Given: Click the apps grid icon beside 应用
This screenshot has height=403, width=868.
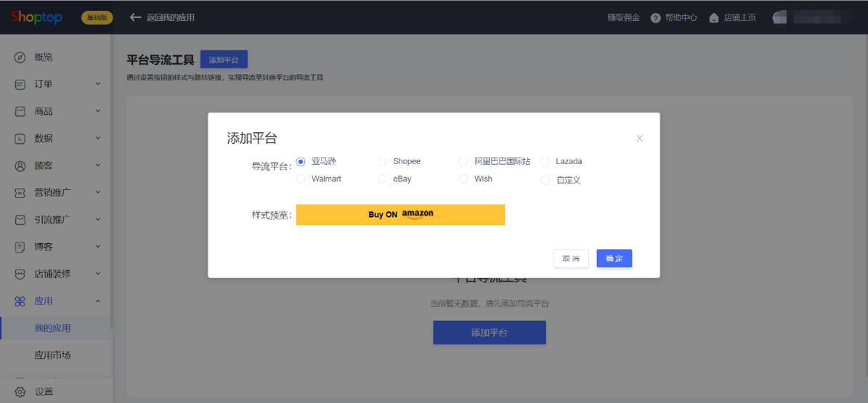Looking at the screenshot, I should click(x=20, y=301).
